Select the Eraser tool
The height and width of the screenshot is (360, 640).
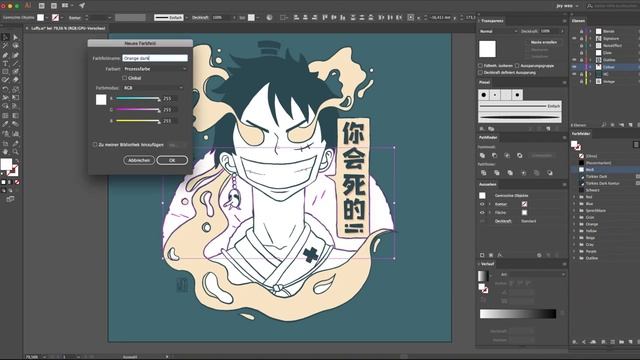click(16, 80)
